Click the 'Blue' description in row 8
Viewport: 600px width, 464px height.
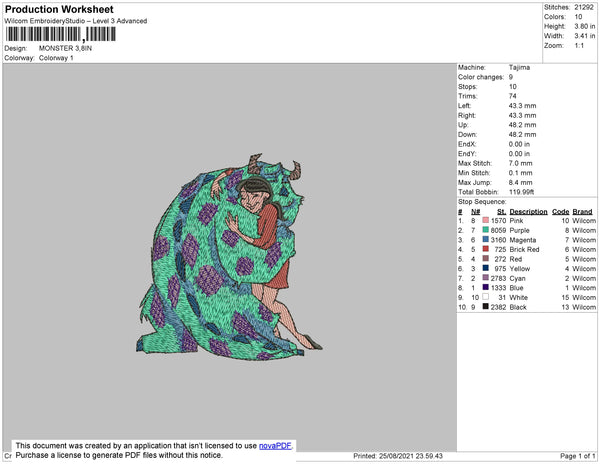(516, 288)
